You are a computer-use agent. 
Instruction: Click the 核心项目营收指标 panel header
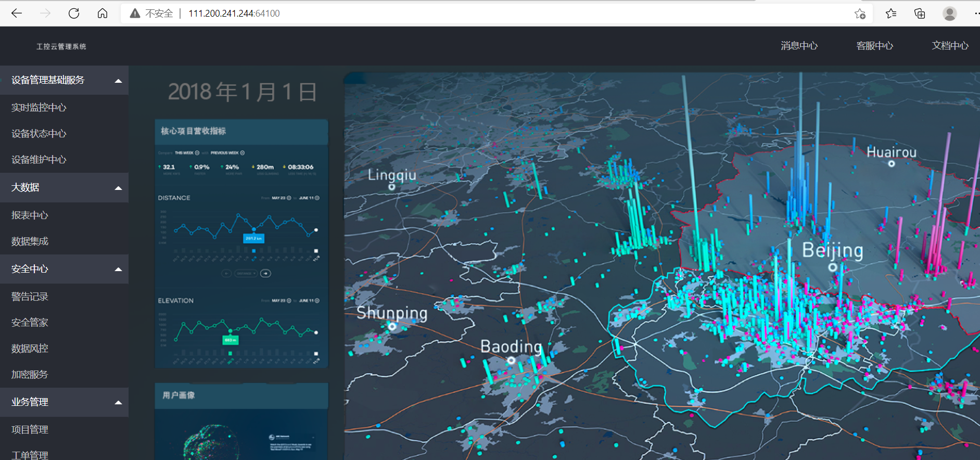241,132
